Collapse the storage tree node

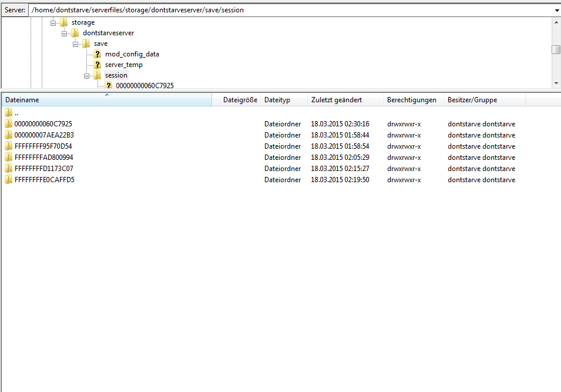pos(53,22)
